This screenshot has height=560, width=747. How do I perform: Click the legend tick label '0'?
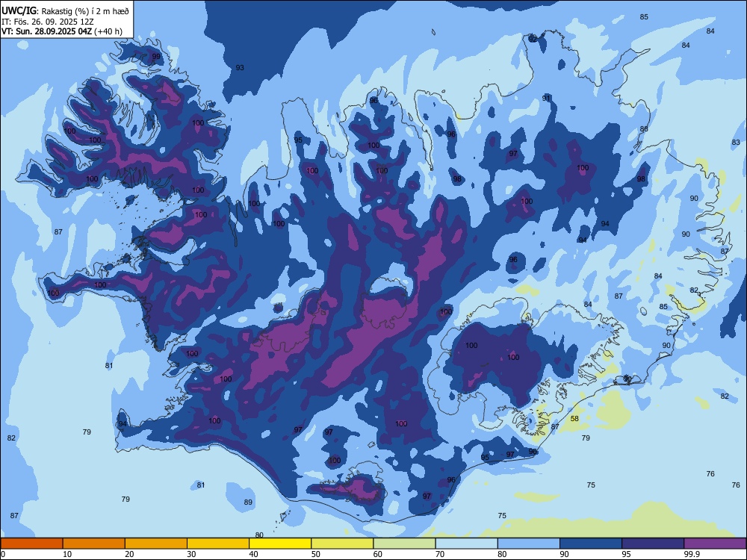pyautogui.click(x=2, y=554)
